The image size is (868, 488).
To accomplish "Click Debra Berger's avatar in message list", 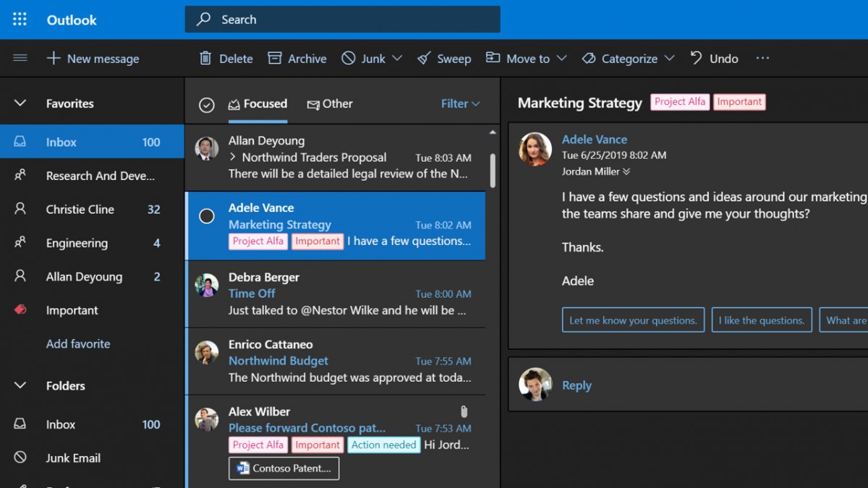I will pos(207,285).
